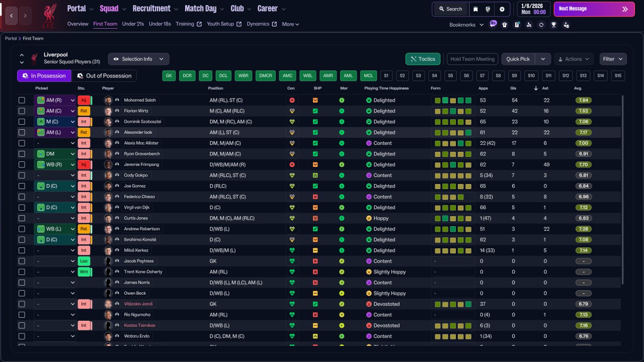Image resolution: width=644 pixels, height=362 pixels.
Task: Open the settings gear icon
Action: (502, 9)
